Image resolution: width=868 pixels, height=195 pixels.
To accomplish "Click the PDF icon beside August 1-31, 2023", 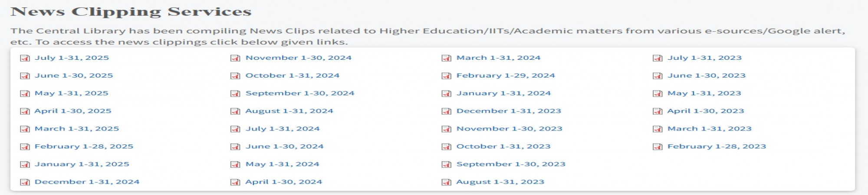I will tap(446, 182).
